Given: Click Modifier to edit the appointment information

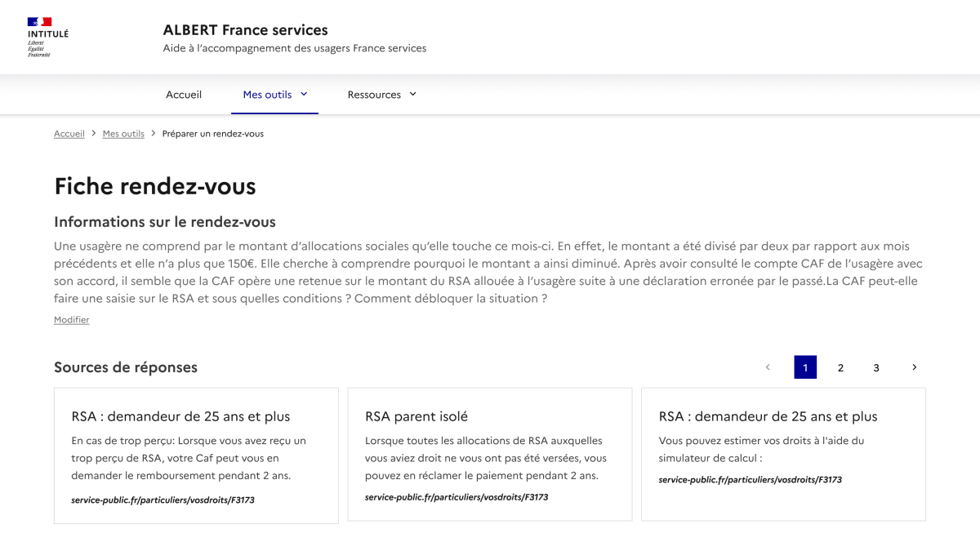Looking at the screenshot, I should (x=72, y=320).
